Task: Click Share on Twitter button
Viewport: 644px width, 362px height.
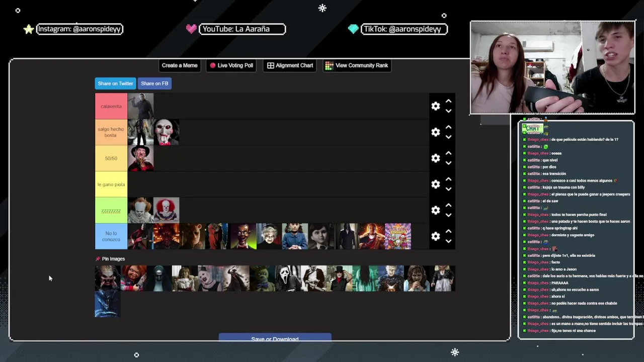Action: (x=115, y=83)
